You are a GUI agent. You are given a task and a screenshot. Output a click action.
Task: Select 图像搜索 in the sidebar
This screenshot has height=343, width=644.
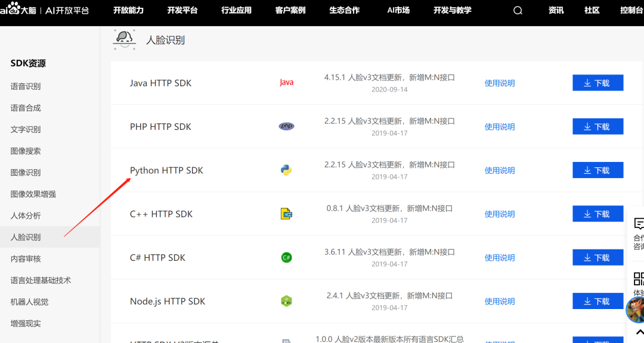pos(26,151)
